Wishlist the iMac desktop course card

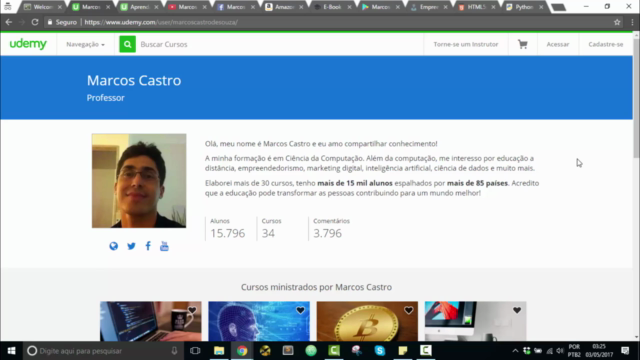(517, 310)
